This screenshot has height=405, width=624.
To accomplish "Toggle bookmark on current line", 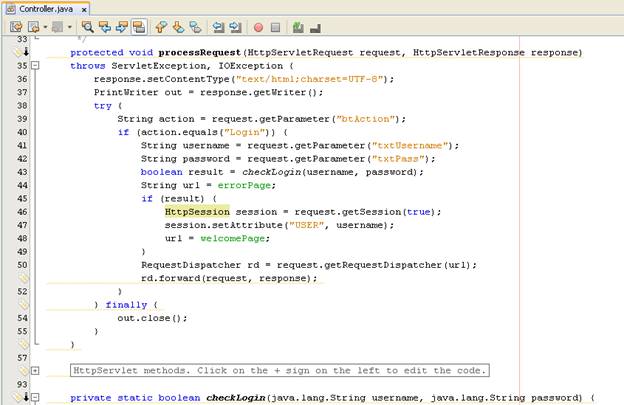I will point(195,27).
